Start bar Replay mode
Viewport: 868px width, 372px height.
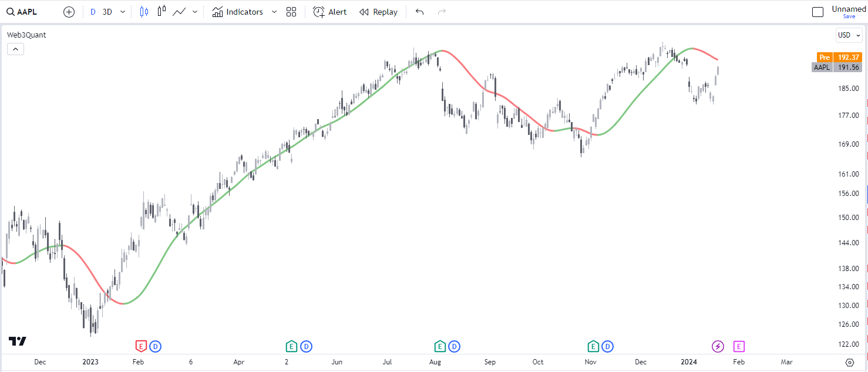[379, 12]
